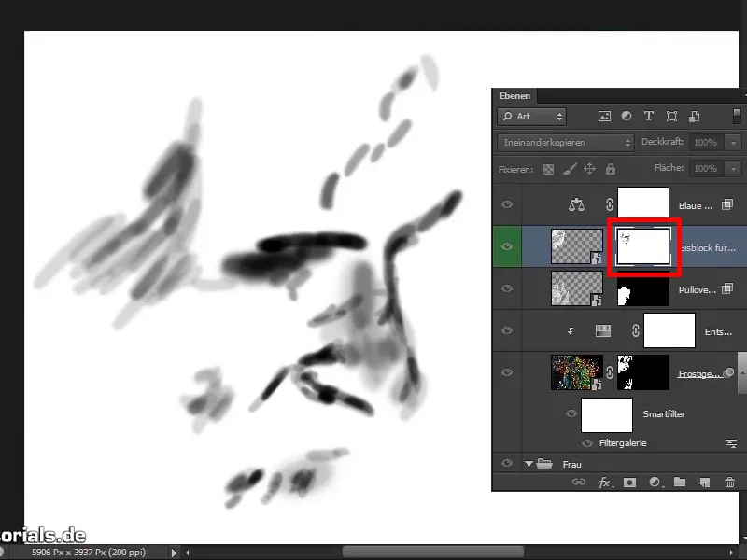Click the Fläche label

669,168
